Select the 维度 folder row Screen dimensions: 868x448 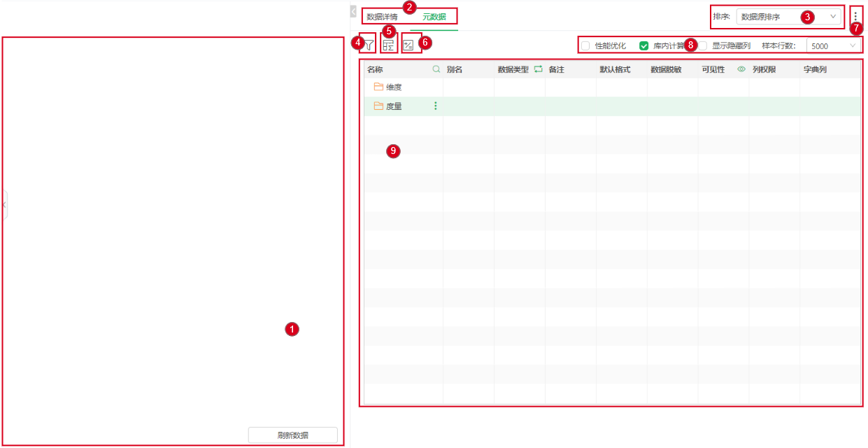click(393, 87)
